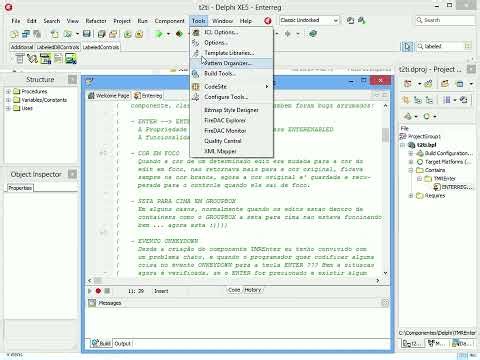Choose Options in the Tools menu
This screenshot has height=360, width=480.
click(232, 43)
